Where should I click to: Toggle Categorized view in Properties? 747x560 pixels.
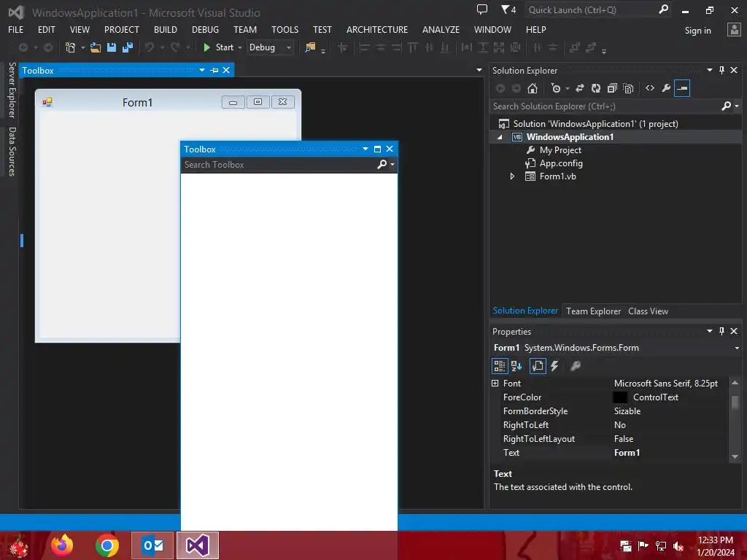(499, 366)
